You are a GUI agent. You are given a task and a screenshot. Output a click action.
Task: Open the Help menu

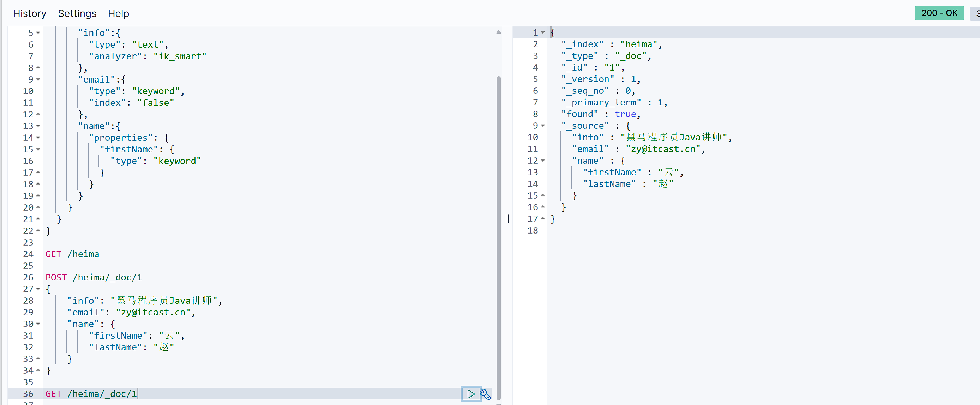pos(118,14)
